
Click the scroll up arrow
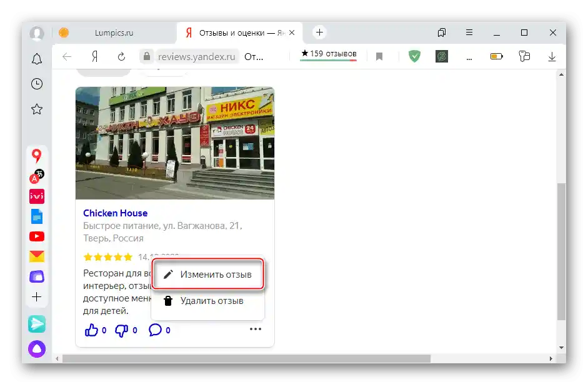point(561,74)
